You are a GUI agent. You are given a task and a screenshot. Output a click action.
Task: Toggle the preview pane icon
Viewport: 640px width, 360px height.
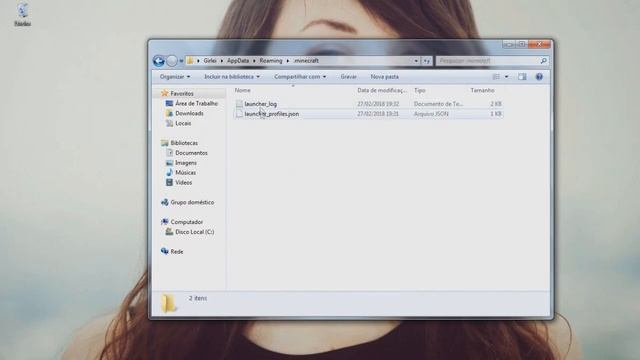[x=522, y=77]
